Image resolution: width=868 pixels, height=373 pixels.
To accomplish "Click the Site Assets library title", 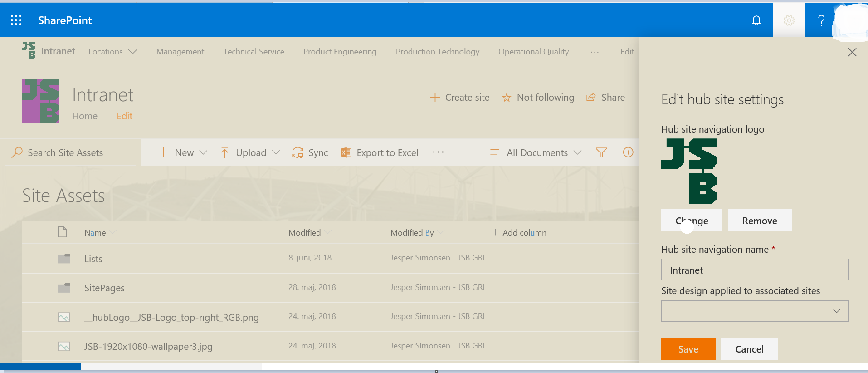I will coord(63,196).
